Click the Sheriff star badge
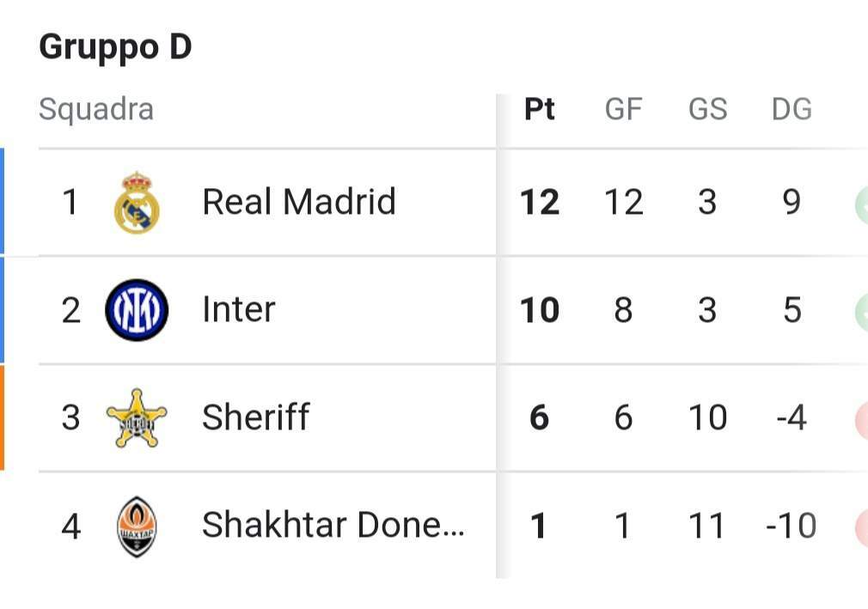 click(137, 418)
